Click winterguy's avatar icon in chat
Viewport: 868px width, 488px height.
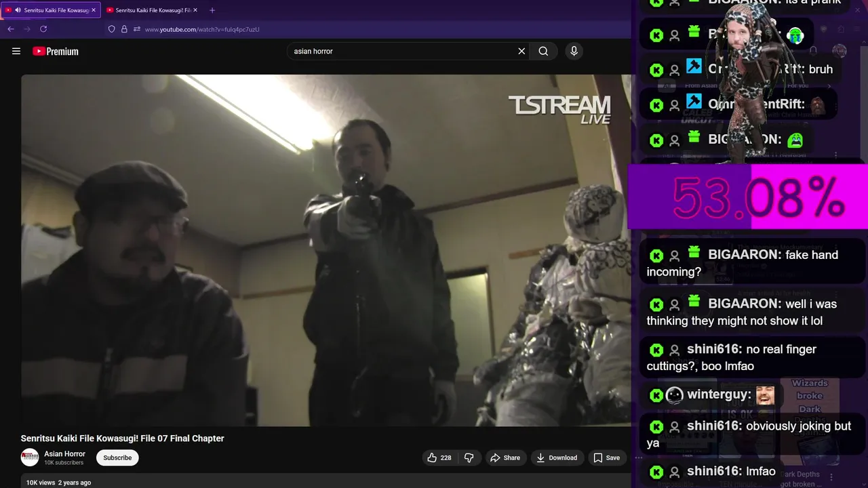point(674,395)
